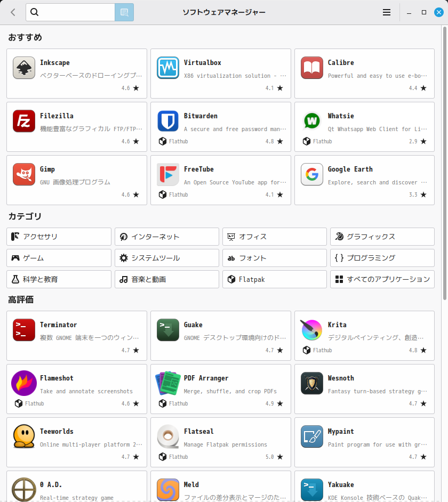Screen dimensions: 448x502
Task: Open the Terminator terminal icon
Action: coord(23,330)
